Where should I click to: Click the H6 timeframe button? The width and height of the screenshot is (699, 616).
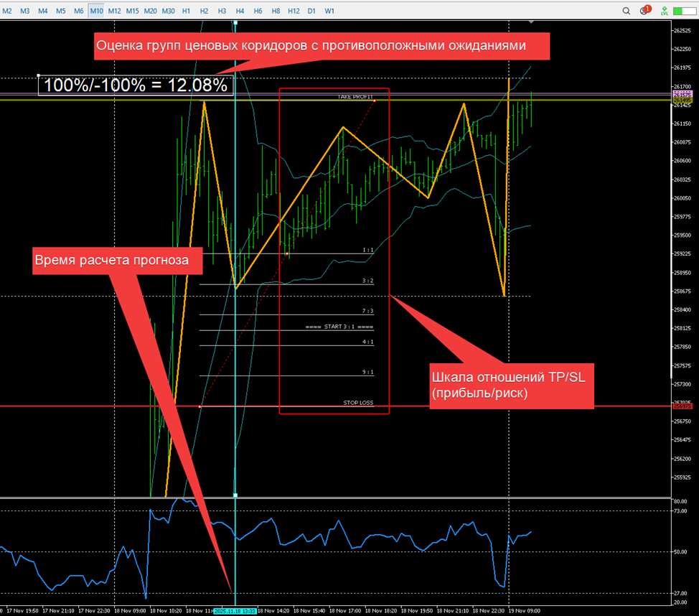click(258, 11)
